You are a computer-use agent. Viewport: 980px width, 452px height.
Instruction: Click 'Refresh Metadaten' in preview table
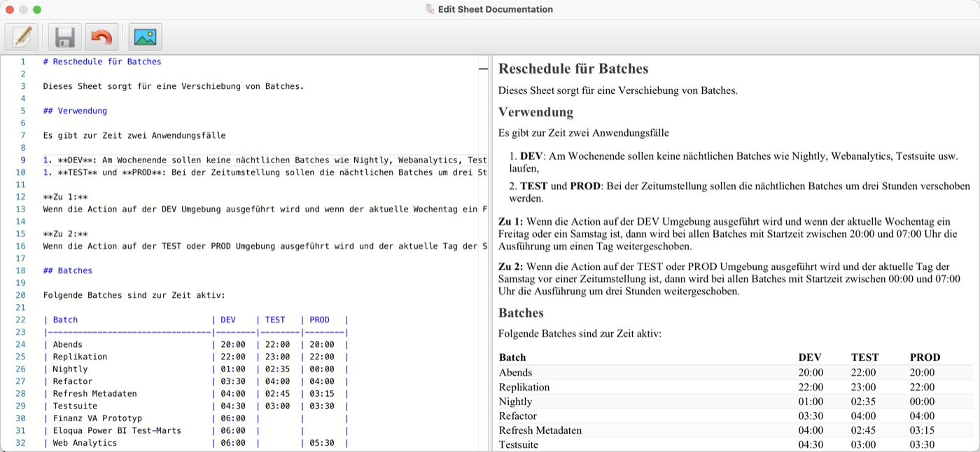[540, 430]
